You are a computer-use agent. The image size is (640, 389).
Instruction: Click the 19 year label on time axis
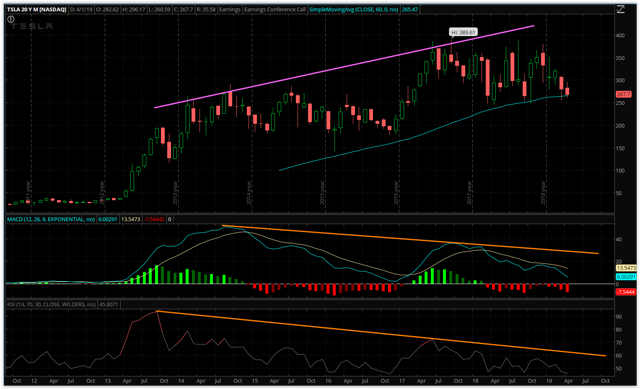tap(549, 381)
